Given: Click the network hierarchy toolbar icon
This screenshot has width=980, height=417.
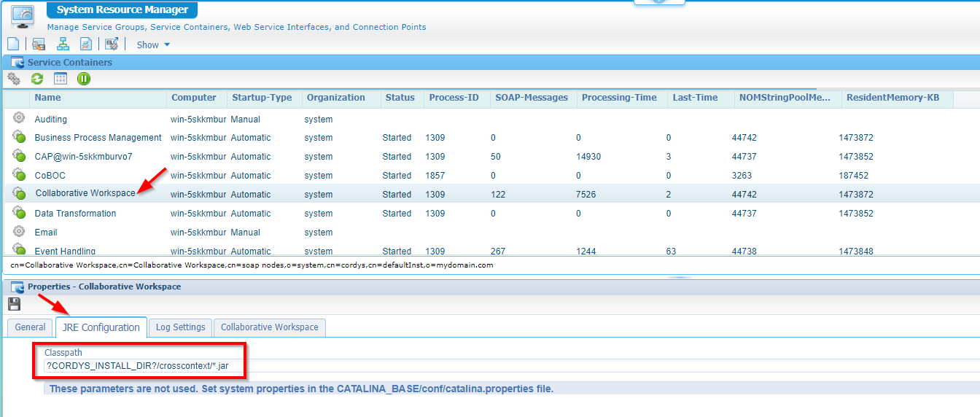Looking at the screenshot, I should click(x=63, y=44).
